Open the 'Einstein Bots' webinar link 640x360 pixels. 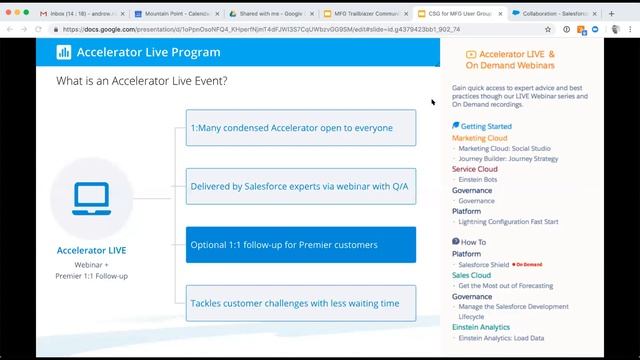click(x=478, y=180)
